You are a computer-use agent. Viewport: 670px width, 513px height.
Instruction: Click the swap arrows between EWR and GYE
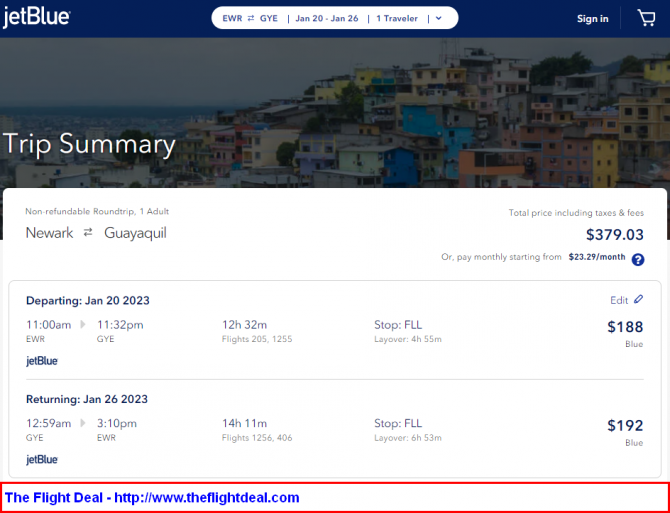pyautogui.click(x=251, y=18)
